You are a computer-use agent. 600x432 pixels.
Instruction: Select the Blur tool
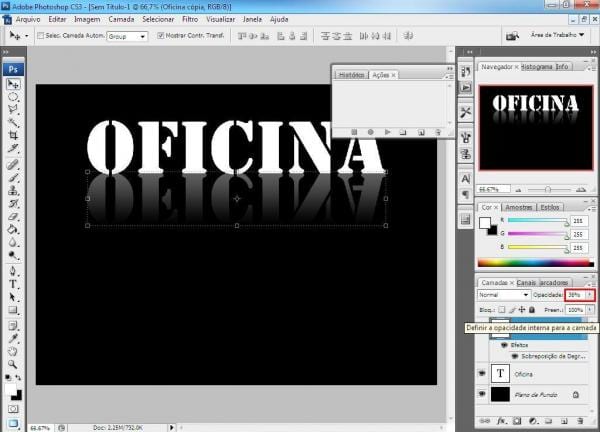pyautogui.click(x=13, y=242)
